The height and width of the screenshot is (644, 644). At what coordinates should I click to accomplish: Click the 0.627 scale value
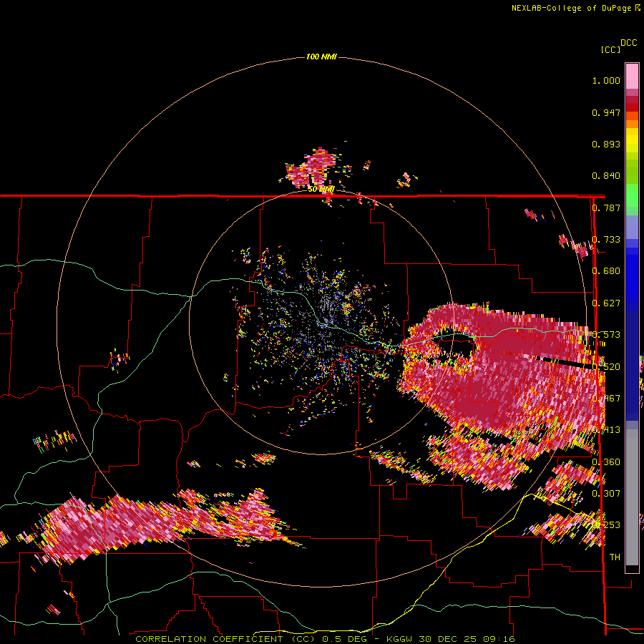click(x=606, y=303)
